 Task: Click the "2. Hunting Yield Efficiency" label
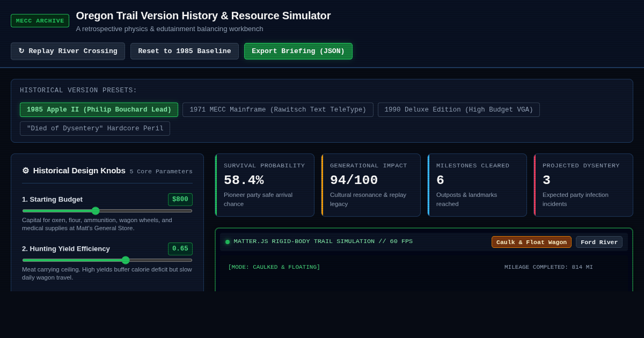66,249
